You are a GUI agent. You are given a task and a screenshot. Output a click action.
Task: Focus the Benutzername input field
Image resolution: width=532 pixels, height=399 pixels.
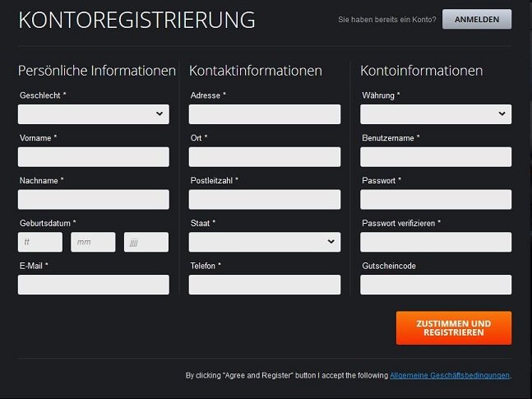(x=436, y=157)
